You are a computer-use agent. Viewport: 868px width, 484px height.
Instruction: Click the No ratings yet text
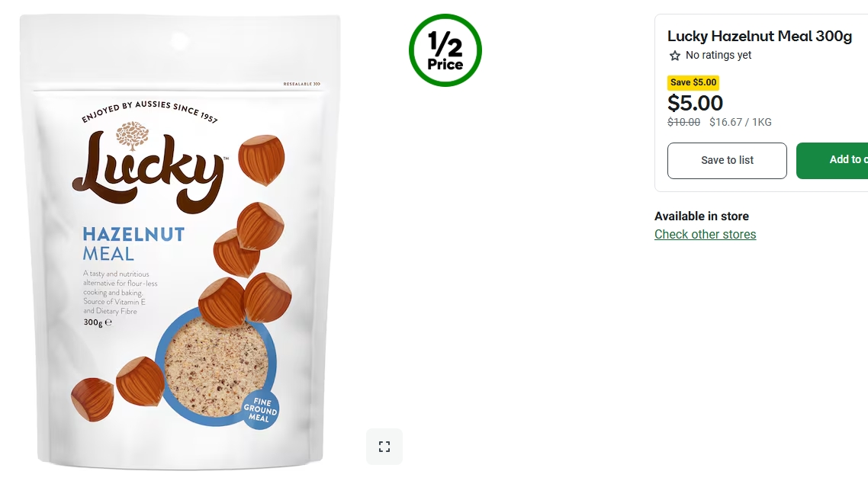718,56
